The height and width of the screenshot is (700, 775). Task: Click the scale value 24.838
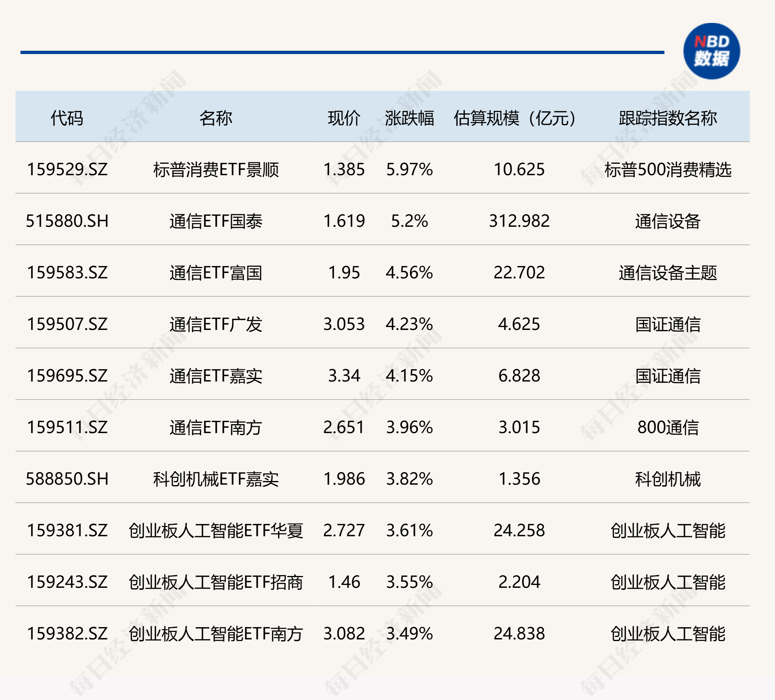pos(519,634)
